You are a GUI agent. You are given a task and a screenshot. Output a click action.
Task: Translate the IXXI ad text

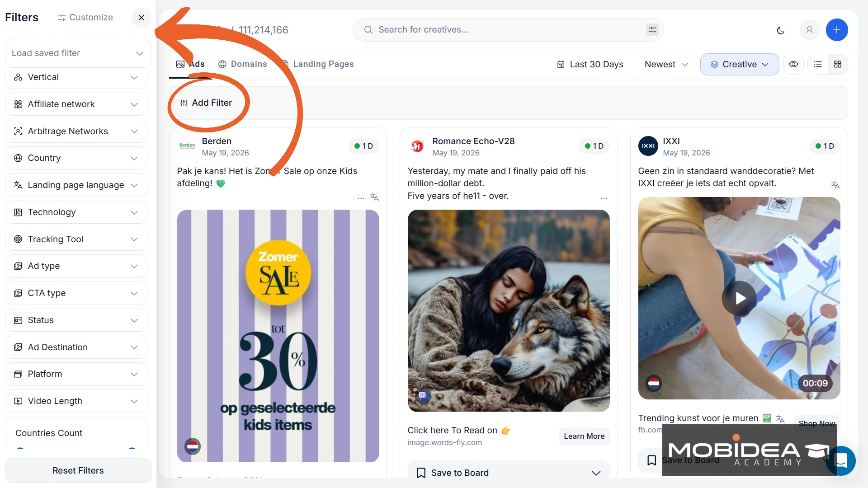(x=835, y=185)
